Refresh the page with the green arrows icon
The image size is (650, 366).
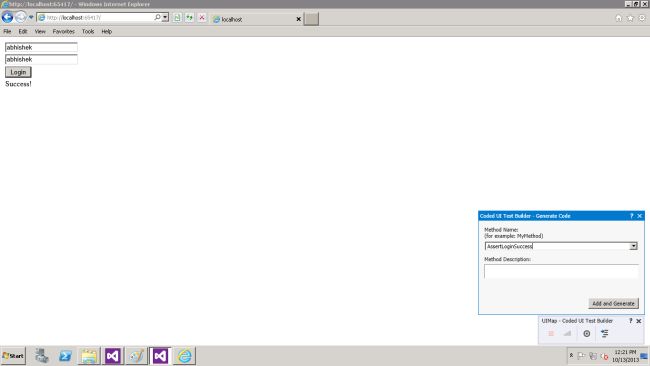click(189, 18)
